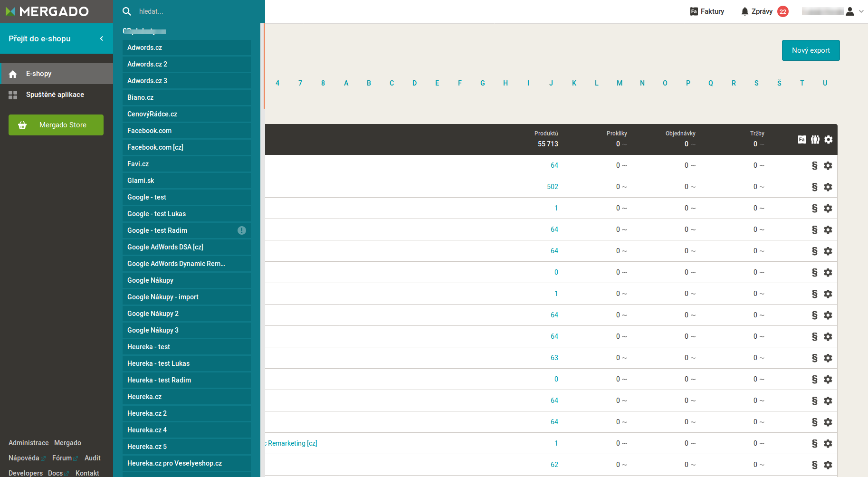The width and height of the screenshot is (868, 477).
Task: Choose Heureka.cz 4 entry
Action: point(187,430)
